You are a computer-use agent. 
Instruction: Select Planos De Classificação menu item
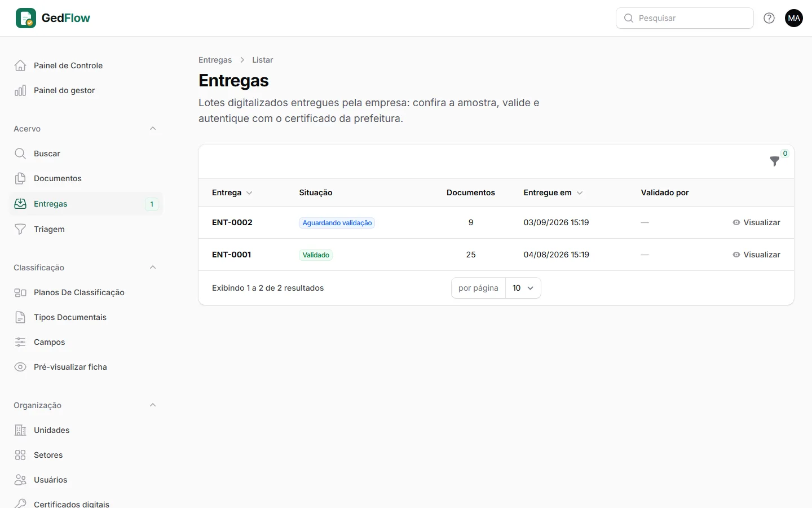tap(86, 292)
